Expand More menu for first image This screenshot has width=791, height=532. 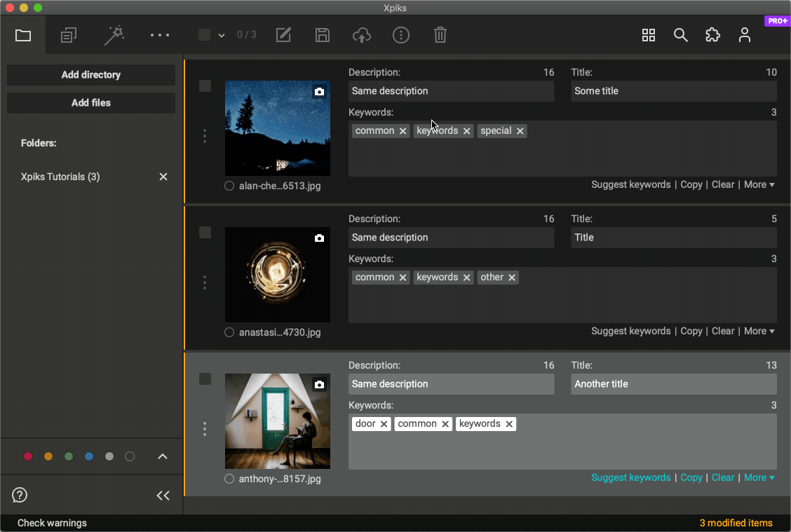click(759, 185)
